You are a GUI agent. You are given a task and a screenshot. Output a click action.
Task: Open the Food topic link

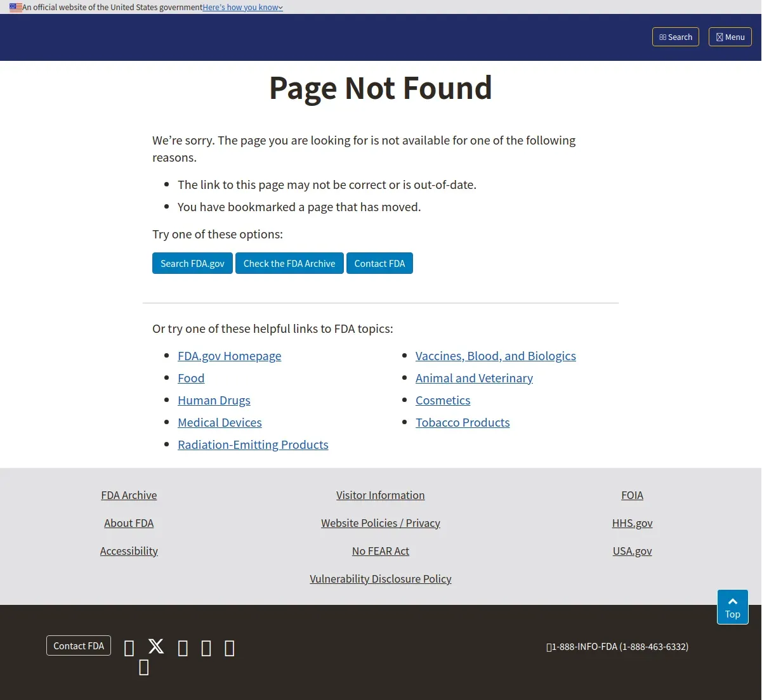191,379
